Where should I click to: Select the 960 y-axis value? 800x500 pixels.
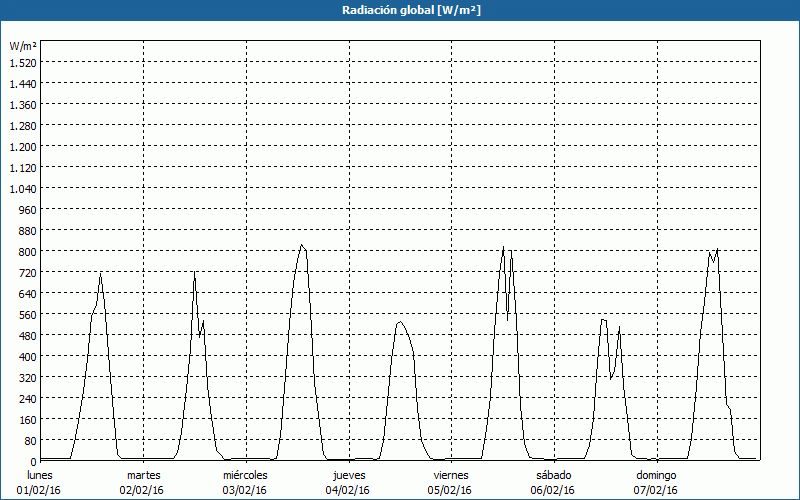pyautogui.click(x=28, y=210)
